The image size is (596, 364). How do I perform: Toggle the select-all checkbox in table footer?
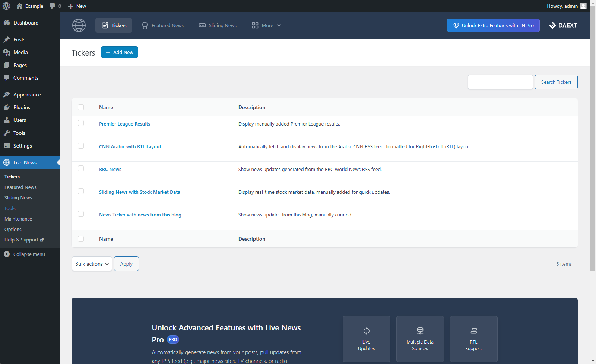coord(81,239)
